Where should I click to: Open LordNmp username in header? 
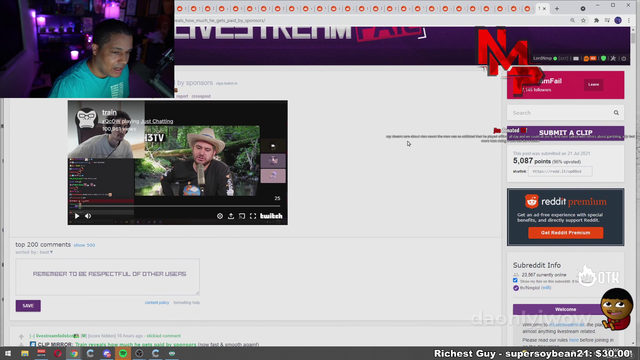[542, 58]
